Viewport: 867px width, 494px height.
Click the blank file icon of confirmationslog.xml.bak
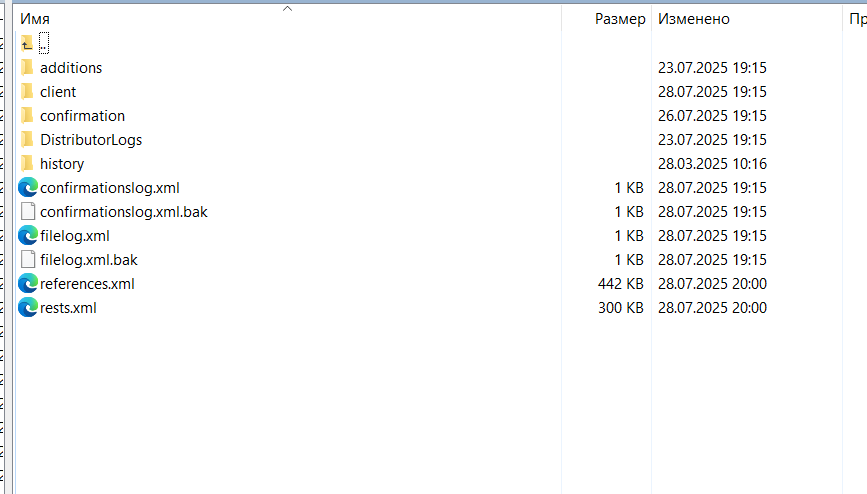click(28, 211)
